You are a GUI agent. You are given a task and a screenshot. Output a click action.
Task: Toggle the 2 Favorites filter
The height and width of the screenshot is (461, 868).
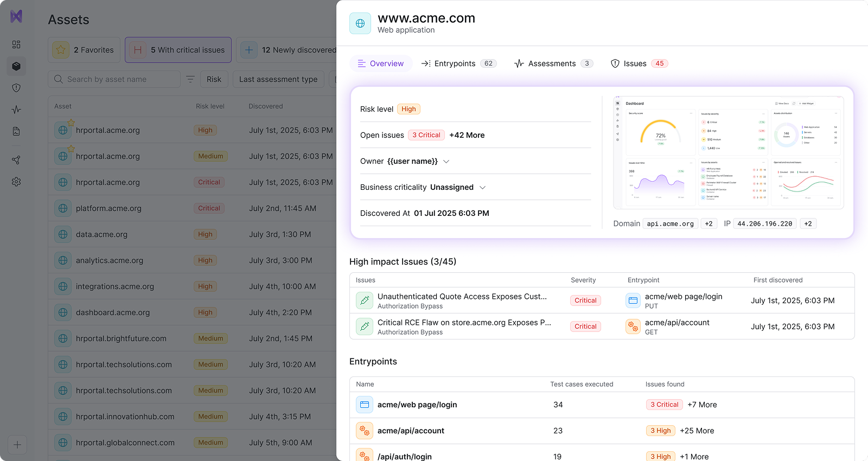click(84, 50)
